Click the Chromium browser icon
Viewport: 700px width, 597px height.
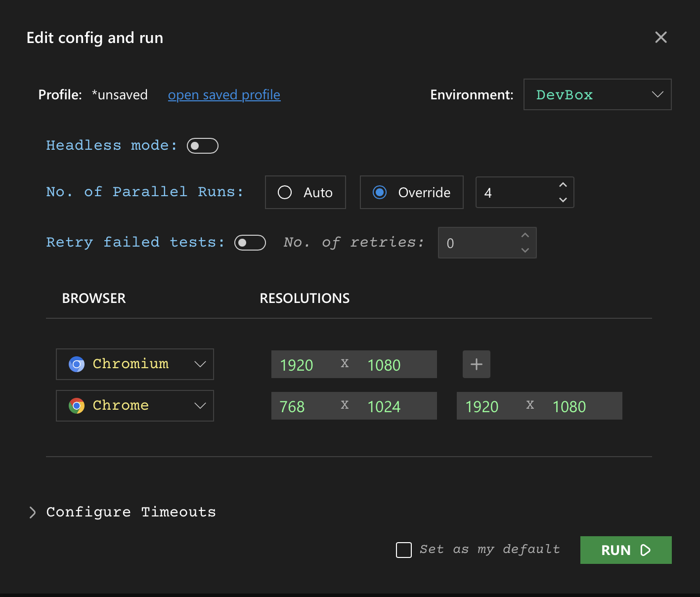(x=77, y=364)
